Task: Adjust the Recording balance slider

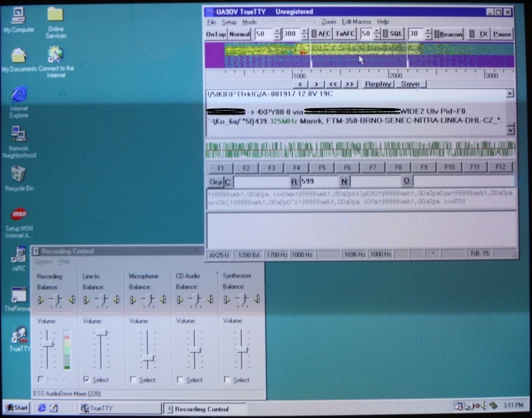Action: point(56,300)
